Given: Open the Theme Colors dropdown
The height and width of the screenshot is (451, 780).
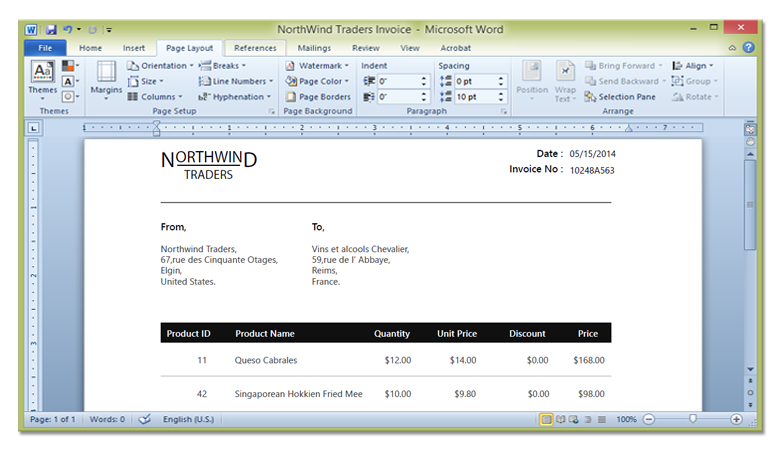Looking at the screenshot, I should tap(71, 66).
